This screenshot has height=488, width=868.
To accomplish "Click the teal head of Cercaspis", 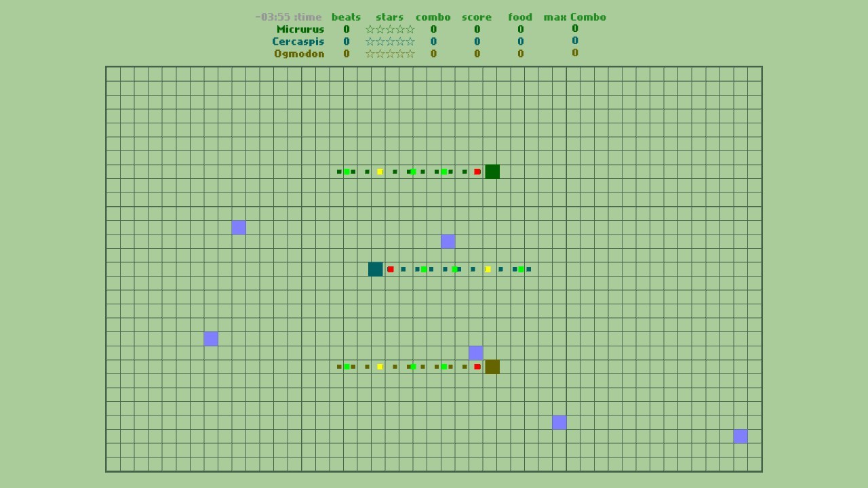I will tap(375, 269).
